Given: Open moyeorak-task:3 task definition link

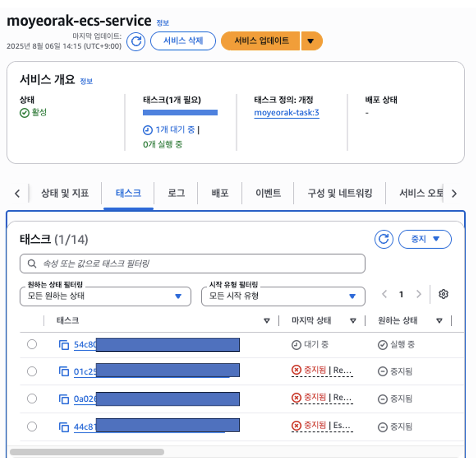Looking at the screenshot, I should [286, 113].
